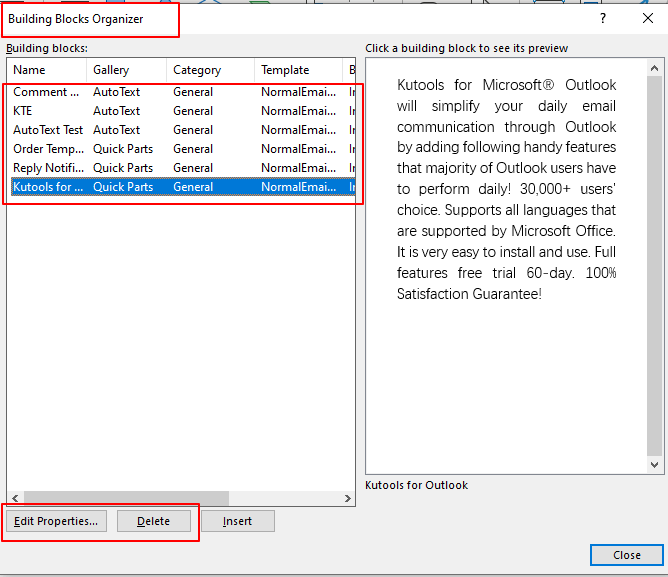The width and height of the screenshot is (668, 577).
Task: Sort by the Name column header
Action: tap(47, 70)
